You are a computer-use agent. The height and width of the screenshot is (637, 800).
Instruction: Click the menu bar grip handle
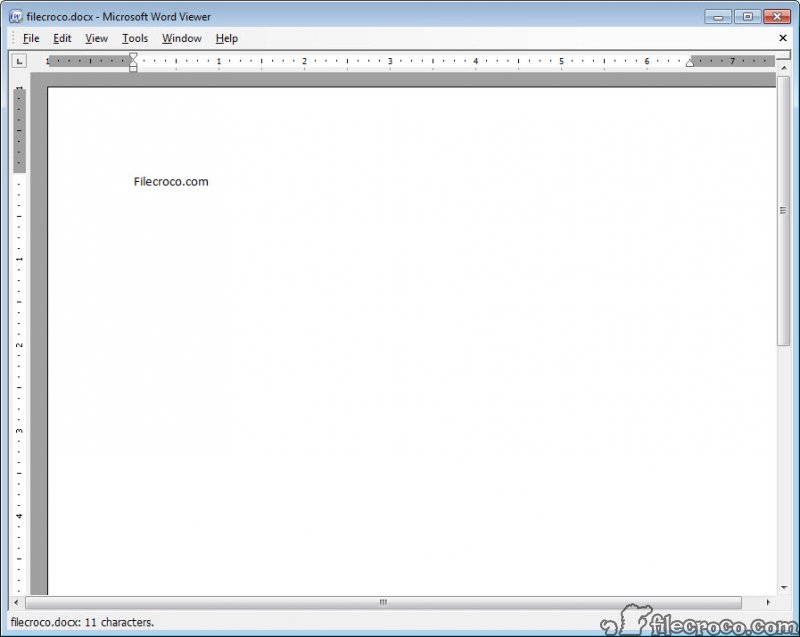pyautogui.click(x=14, y=38)
